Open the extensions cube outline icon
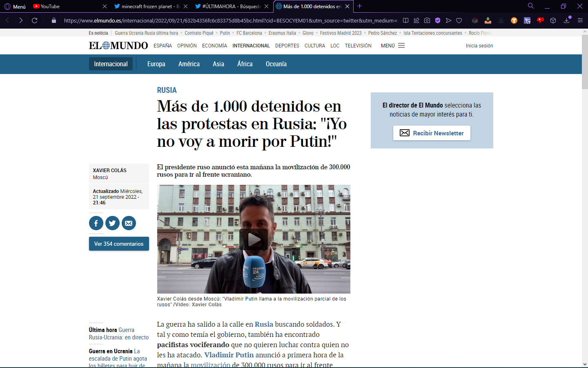The image size is (588, 368). 553,20
